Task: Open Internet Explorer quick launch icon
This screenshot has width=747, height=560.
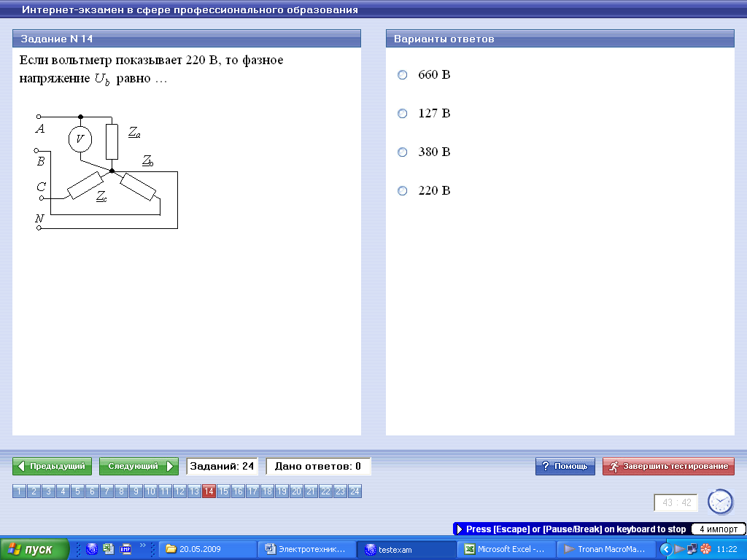Action: [92, 549]
